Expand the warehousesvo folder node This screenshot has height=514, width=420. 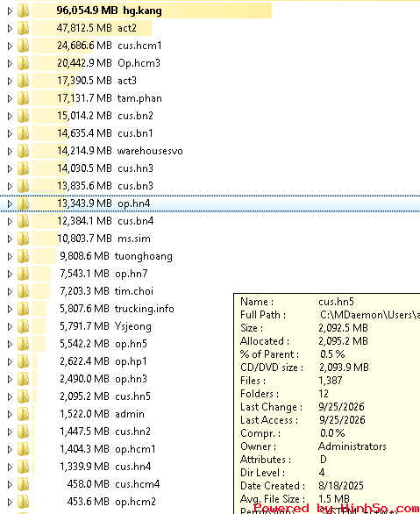10,151
